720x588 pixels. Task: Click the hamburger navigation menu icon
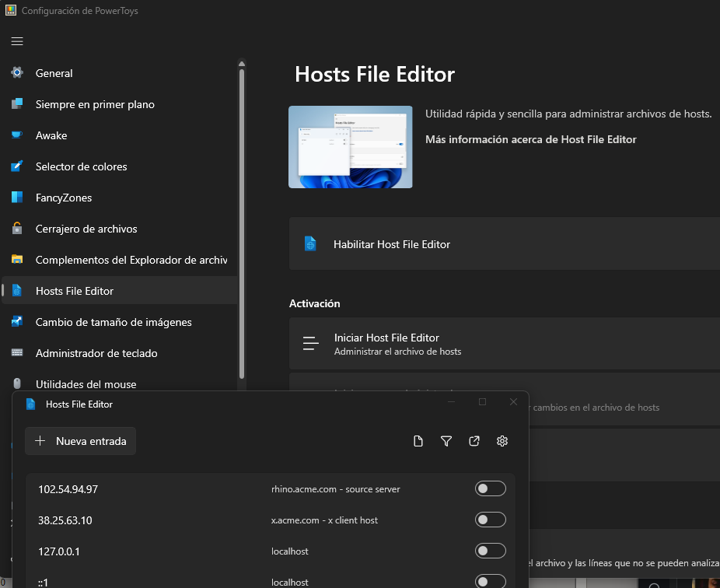(x=17, y=41)
